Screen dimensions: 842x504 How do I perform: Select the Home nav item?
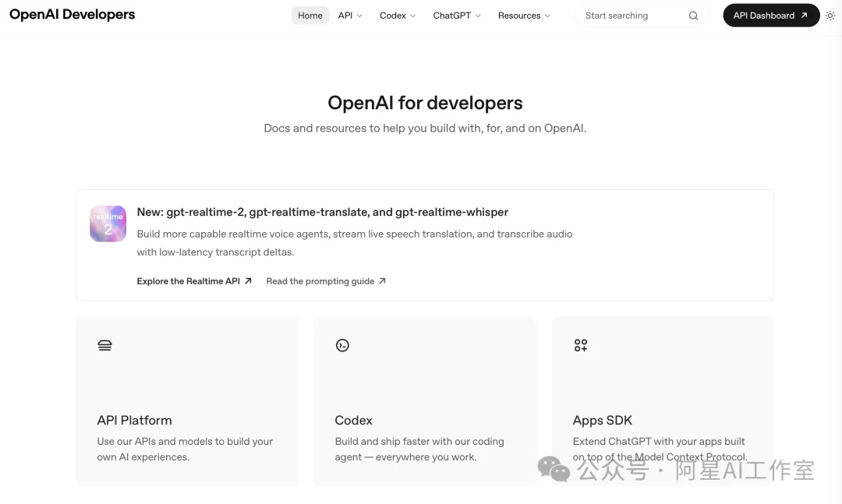[x=310, y=16]
